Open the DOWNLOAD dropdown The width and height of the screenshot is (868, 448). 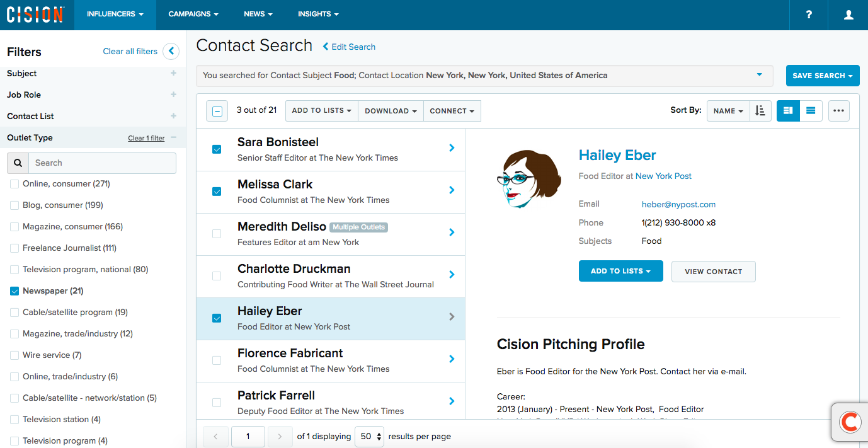[x=391, y=110]
